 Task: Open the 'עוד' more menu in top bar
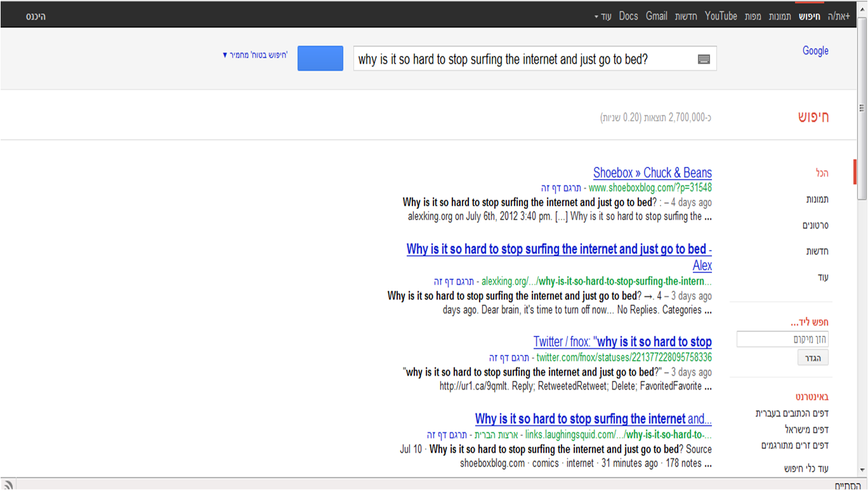(x=603, y=17)
